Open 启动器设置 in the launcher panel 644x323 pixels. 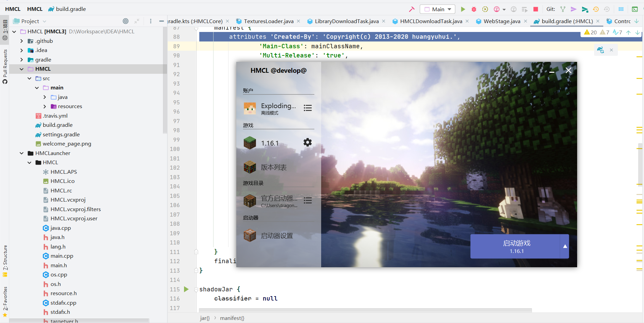tap(277, 235)
